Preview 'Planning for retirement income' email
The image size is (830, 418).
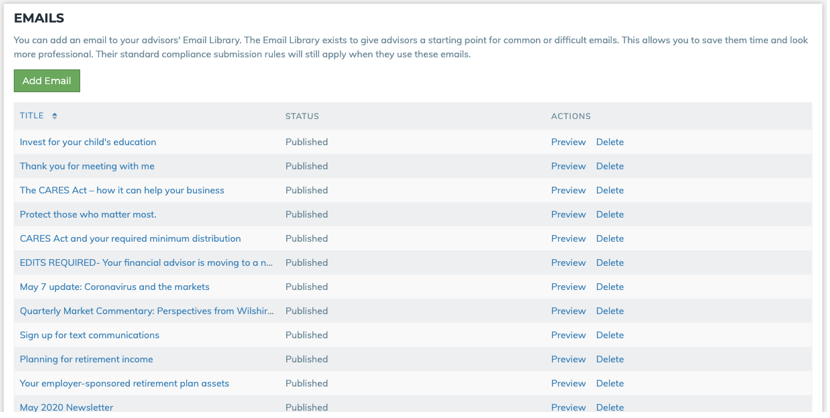tap(568, 359)
